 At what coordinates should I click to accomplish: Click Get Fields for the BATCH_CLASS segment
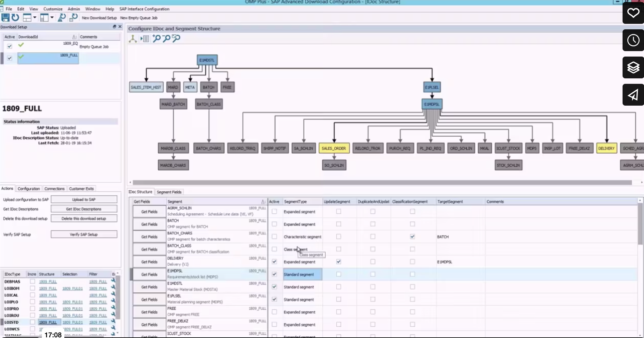point(149,249)
